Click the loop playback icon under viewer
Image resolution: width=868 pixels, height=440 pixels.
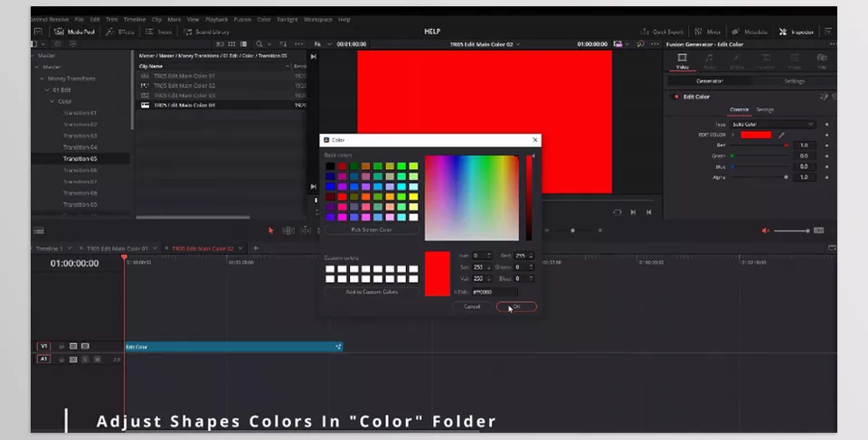click(618, 212)
